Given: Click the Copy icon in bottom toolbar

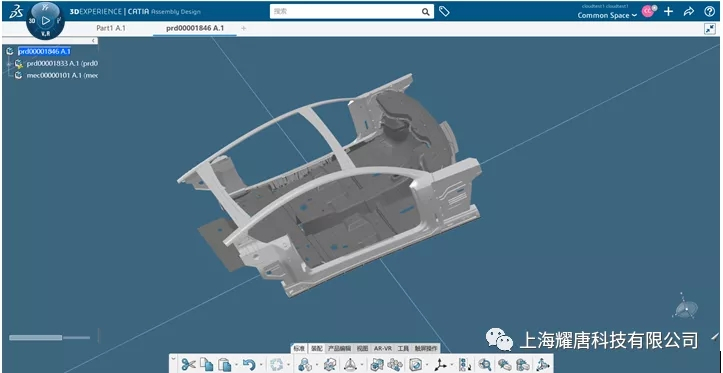Looking at the screenshot, I should click(206, 364).
